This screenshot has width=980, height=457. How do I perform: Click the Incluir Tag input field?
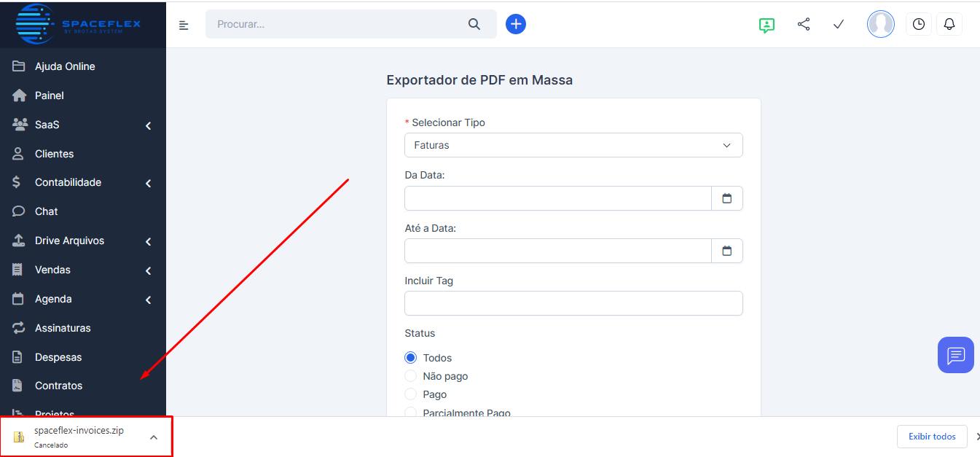tap(573, 303)
